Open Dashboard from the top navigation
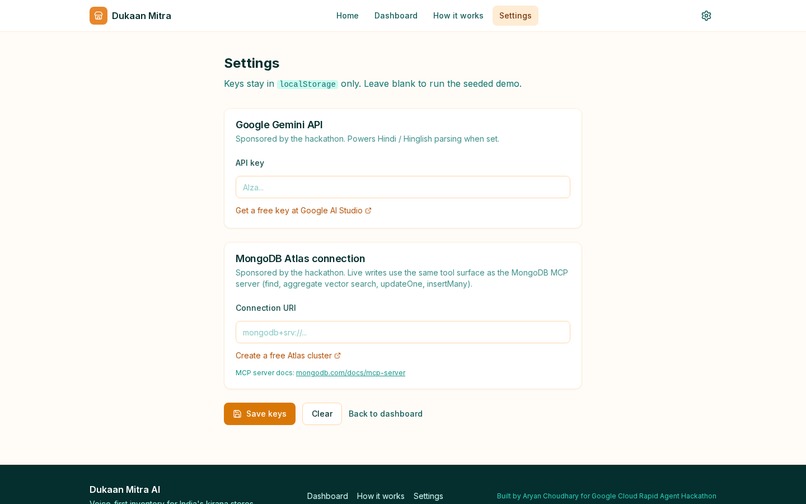The image size is (806, 504). [396, 15]
